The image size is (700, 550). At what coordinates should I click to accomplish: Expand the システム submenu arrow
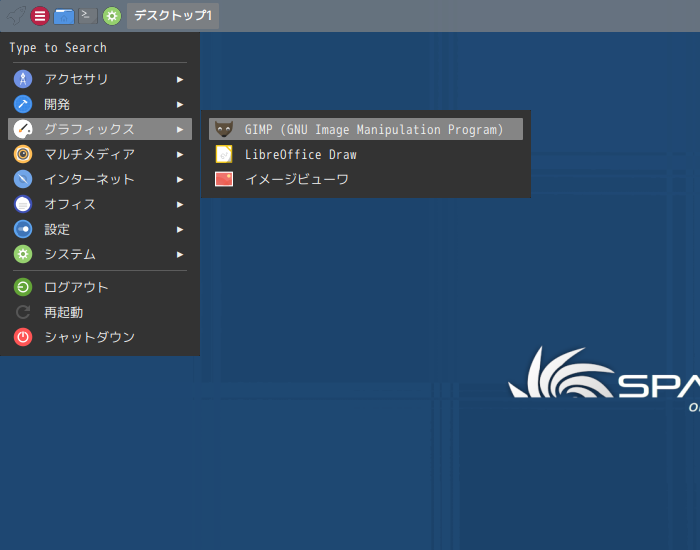180,254
